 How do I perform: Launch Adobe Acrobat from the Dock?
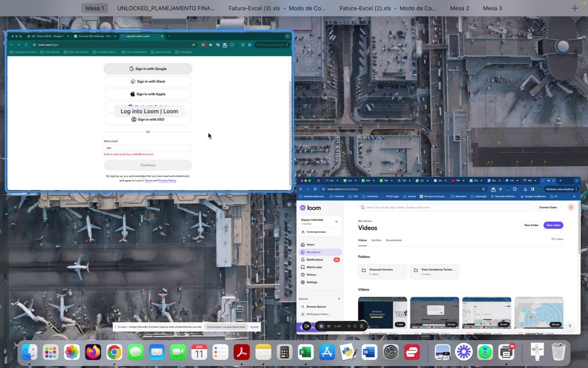[242, 352]
